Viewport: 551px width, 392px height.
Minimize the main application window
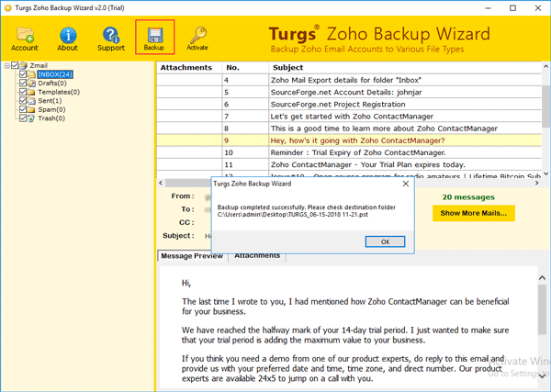click(489, 7)
